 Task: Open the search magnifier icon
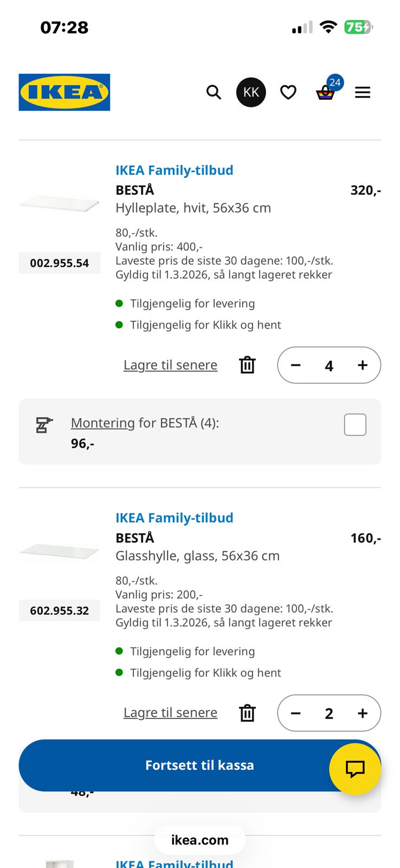coord(214,92)
